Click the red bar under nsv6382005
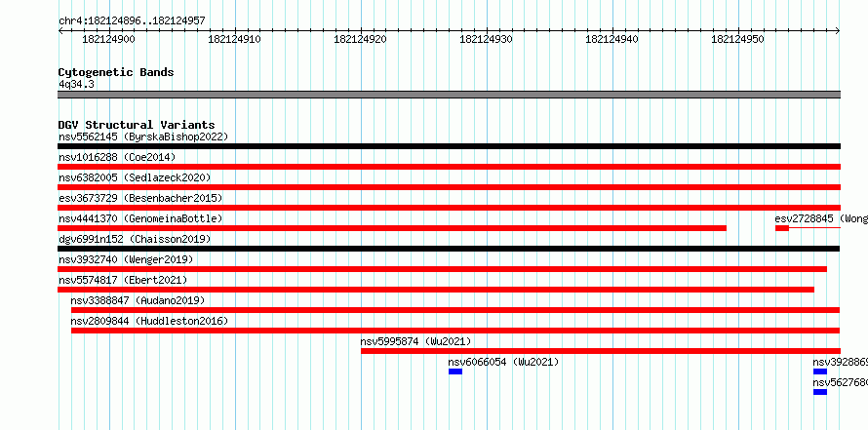868x430 pixels. coord(449,187)
